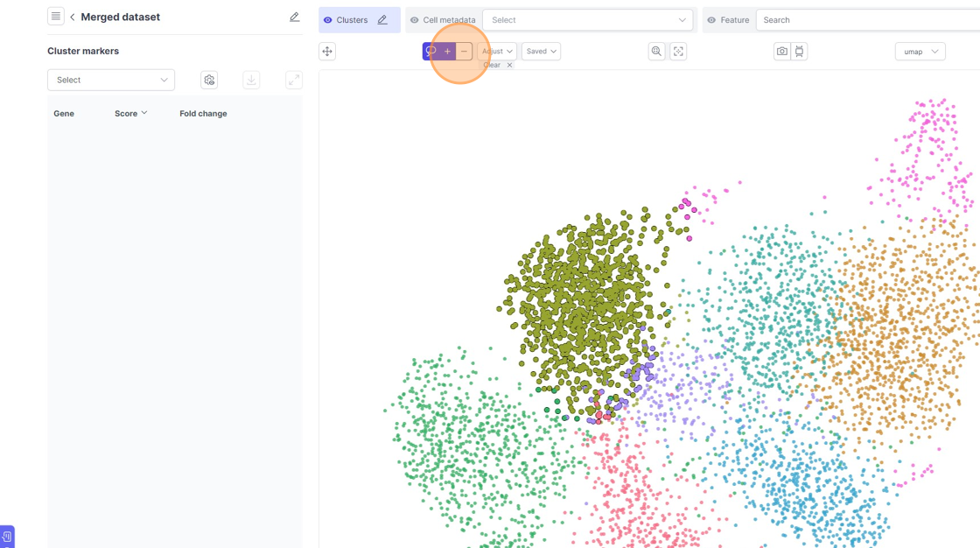Sort by the Score column header
This screenshot has height=548, width=980.
(131, 114)
